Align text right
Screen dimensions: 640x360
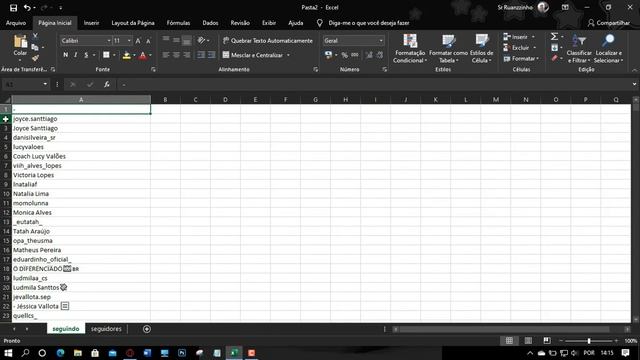coord(187,55)
